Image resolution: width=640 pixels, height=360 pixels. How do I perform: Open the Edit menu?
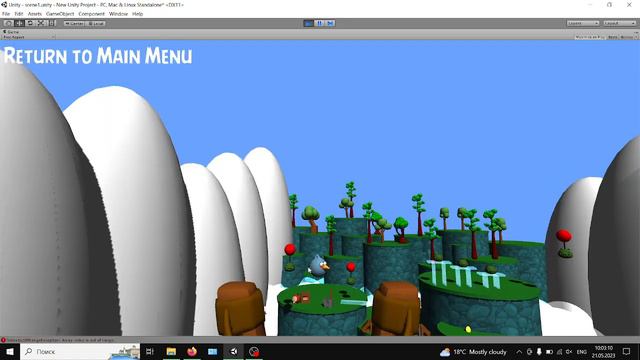(19, 14)
